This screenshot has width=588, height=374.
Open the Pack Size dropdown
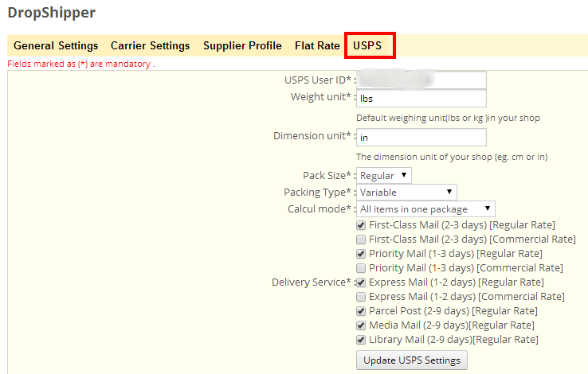(x=383, y=176)
